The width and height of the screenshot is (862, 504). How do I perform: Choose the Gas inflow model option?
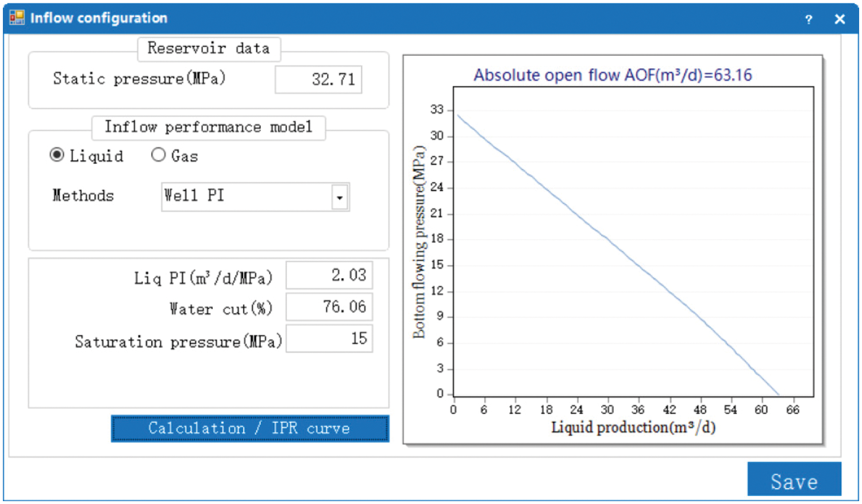159,155
